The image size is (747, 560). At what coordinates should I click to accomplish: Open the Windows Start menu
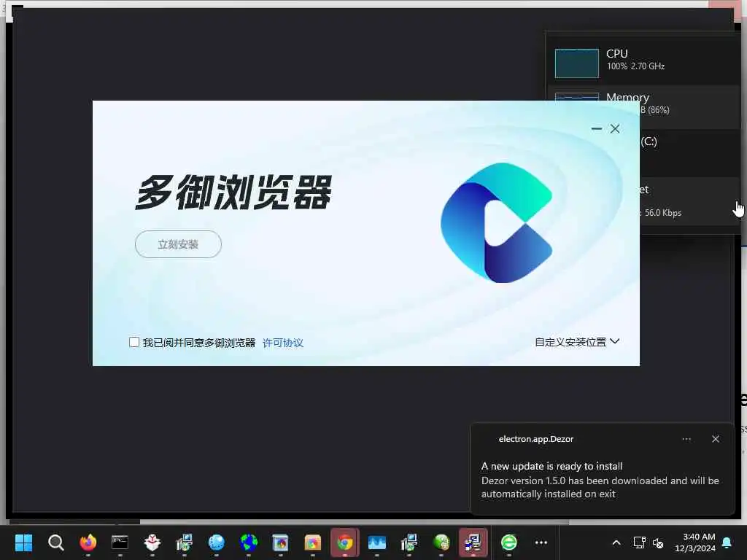point(23,542)
